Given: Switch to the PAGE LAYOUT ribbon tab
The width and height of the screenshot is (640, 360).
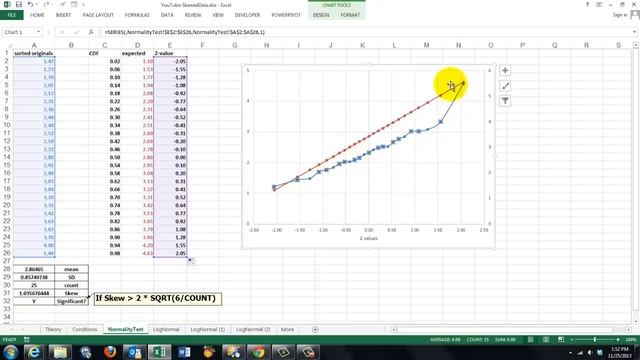Looking at the screenshot, I should pyautogui.click(x=98, y=15).
